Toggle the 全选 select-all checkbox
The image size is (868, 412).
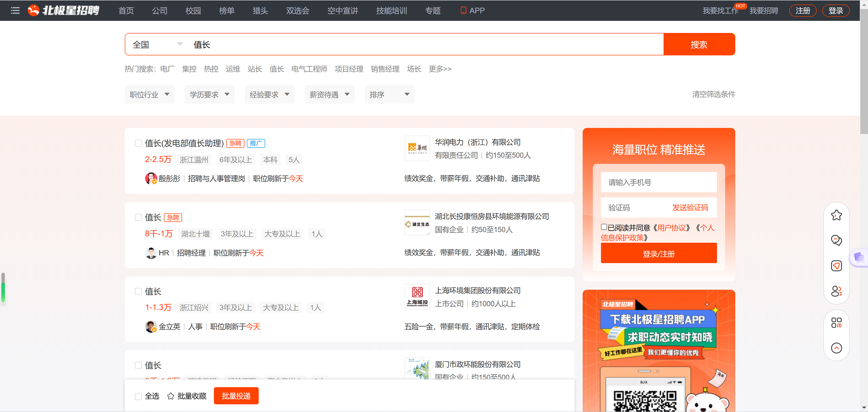(138, 396)
